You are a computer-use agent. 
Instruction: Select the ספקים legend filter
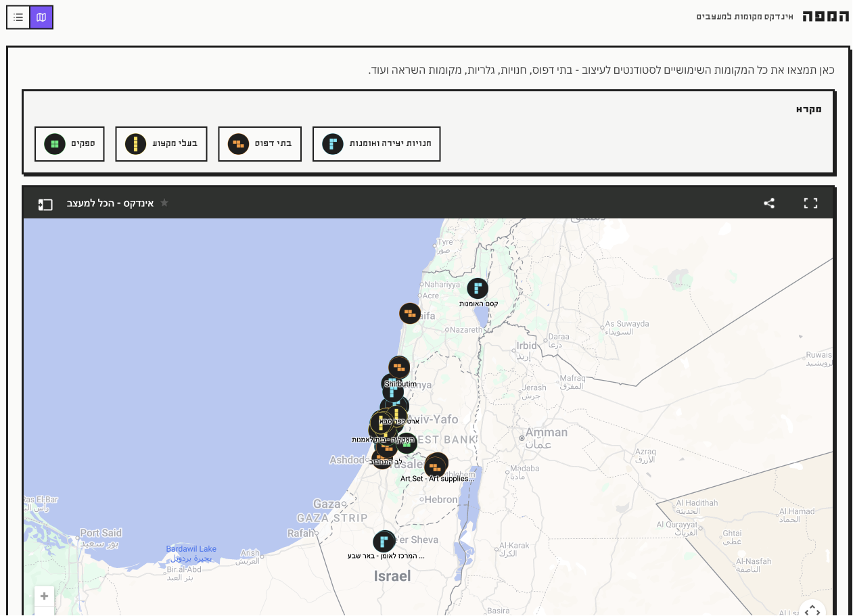70,144
